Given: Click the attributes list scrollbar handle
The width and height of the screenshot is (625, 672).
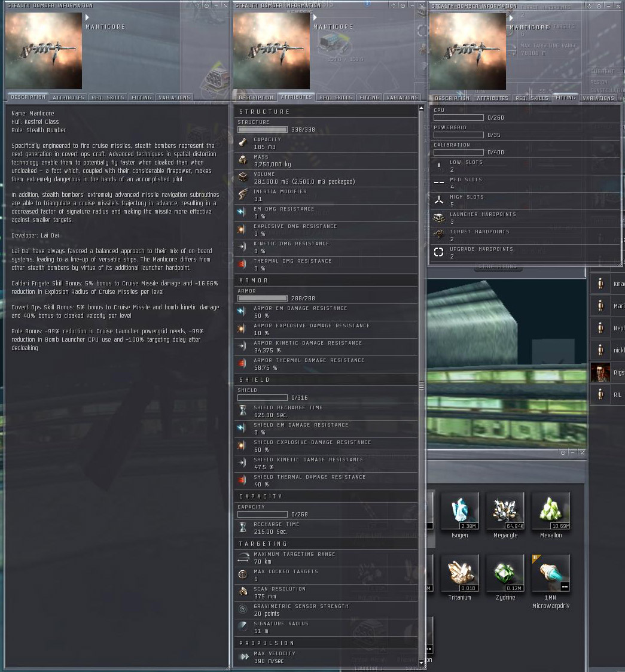Looking at the screenshot, I should pos(421,386).
